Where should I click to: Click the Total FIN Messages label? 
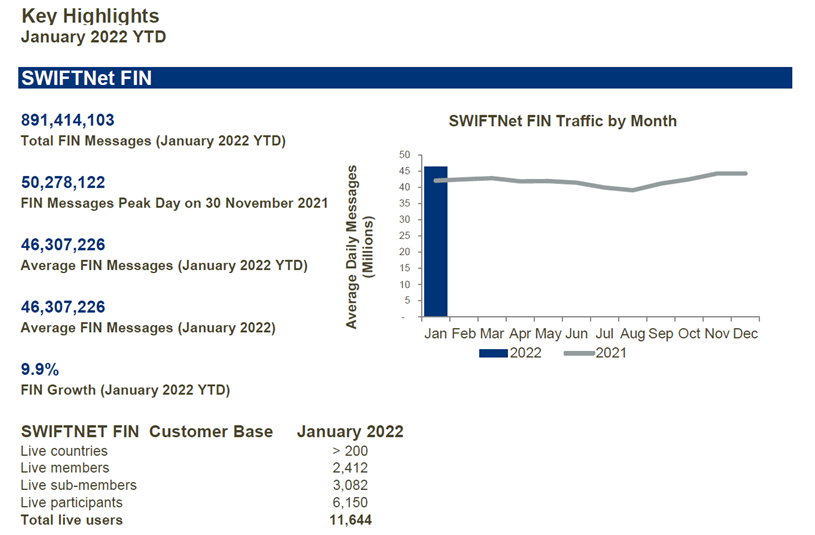click(153, 141)
